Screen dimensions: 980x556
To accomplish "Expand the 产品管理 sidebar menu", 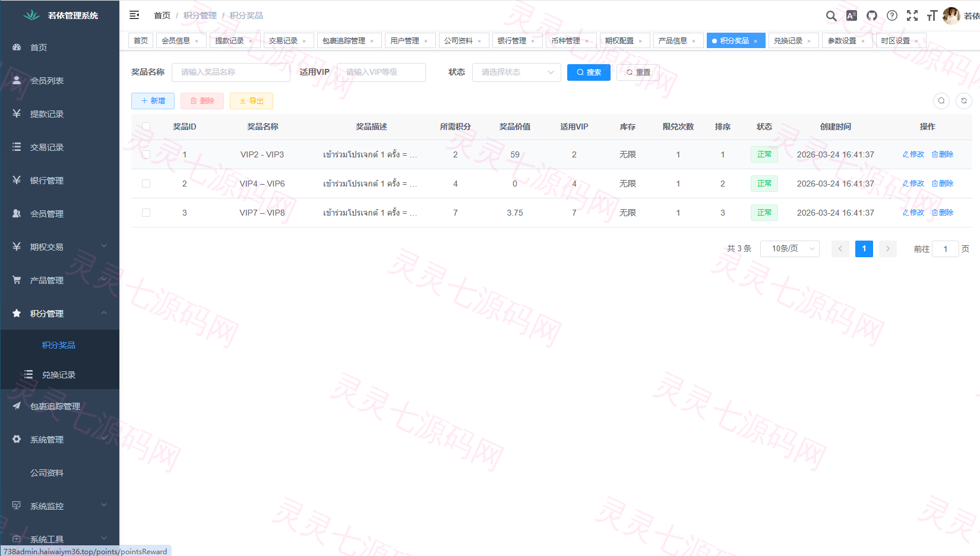I will click(59, 280).
